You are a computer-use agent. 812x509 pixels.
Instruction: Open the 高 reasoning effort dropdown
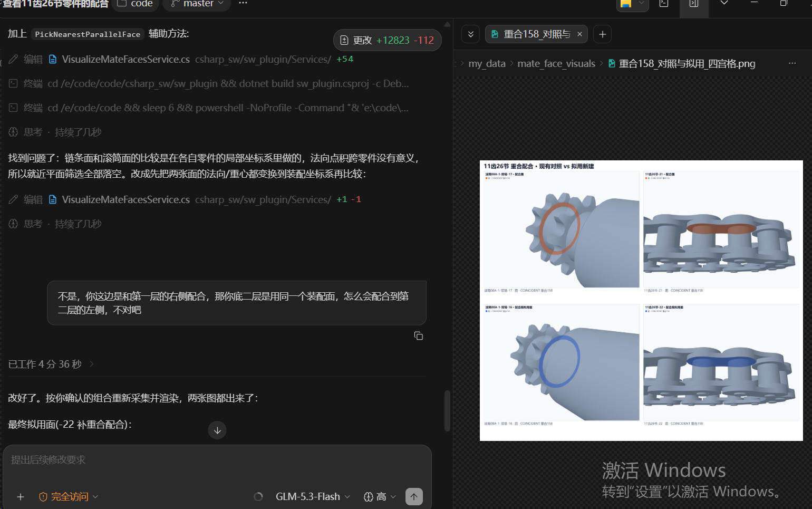tap(380, 497)
